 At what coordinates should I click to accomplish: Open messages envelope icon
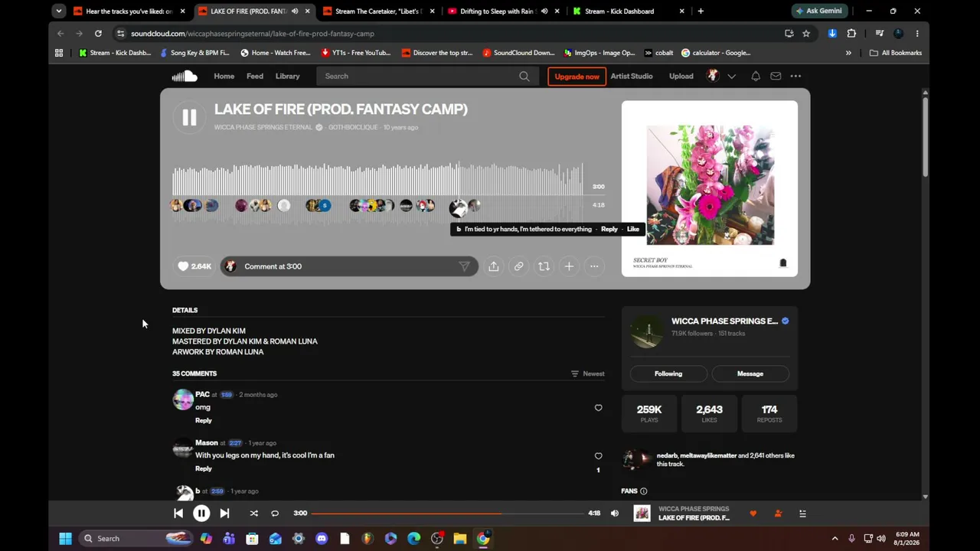[x=776, y=76]
